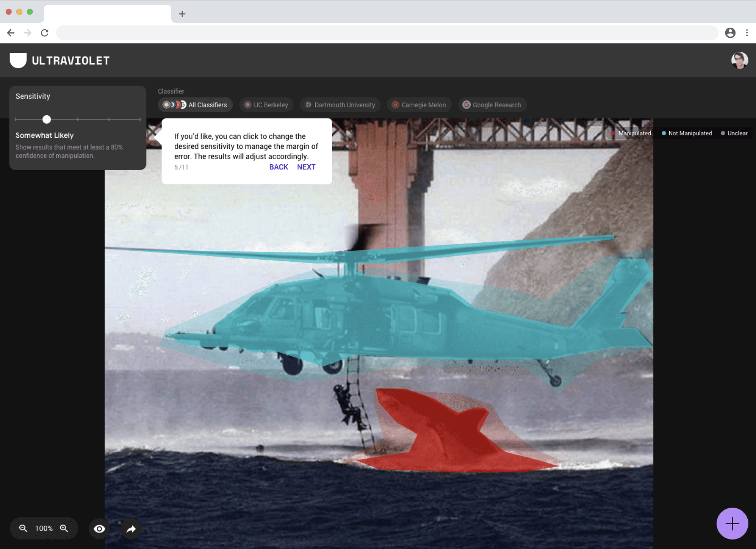Reload the browser page
The height and width of the screenshot is (549, 756).
click(45, 33)
